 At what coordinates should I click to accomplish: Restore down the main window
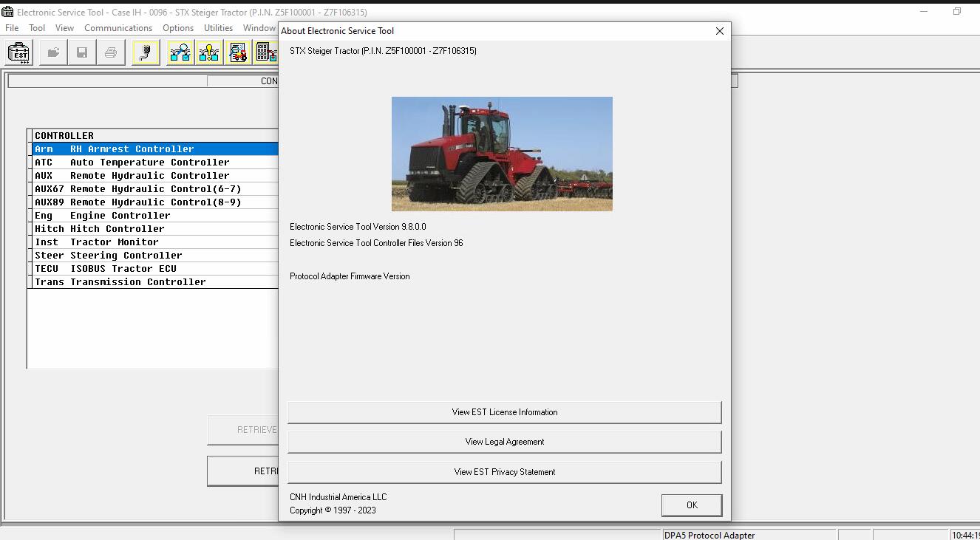point(957,12)
